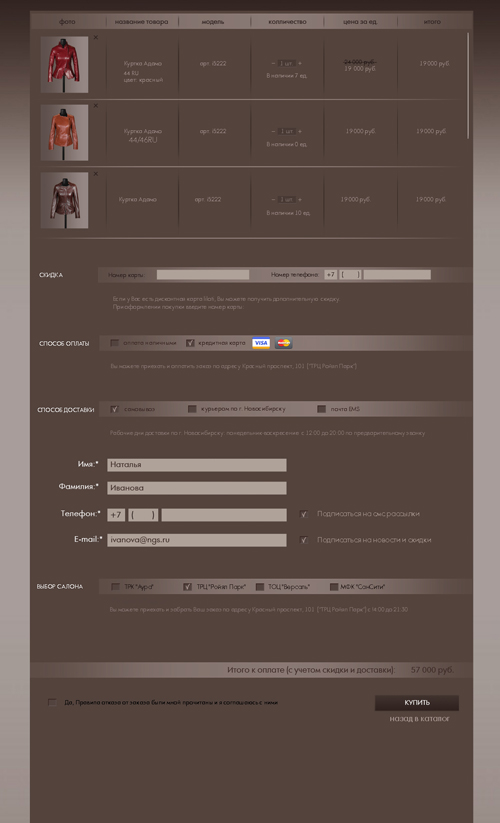Click the 'ВЫБОР САЛОНА' section label
This screenshot has height=823, width=500.
coord(60,587)
